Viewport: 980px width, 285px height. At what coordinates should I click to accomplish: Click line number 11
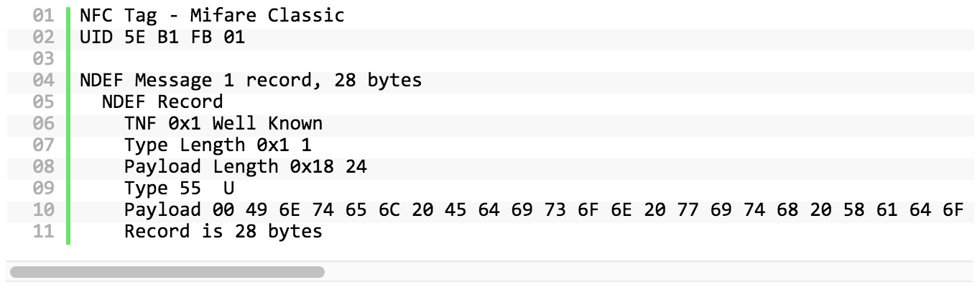[44, 231]
